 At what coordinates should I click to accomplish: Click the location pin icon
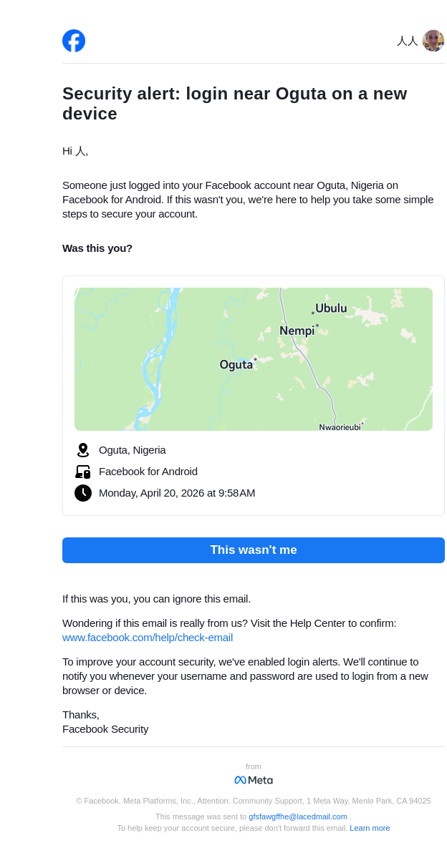click(83, 450)
